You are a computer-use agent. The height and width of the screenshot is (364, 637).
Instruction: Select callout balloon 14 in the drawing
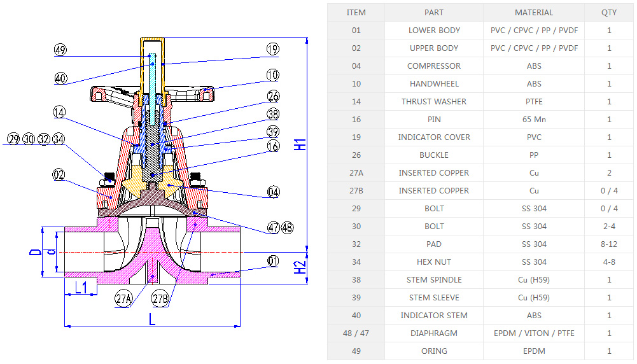point(59,112)
